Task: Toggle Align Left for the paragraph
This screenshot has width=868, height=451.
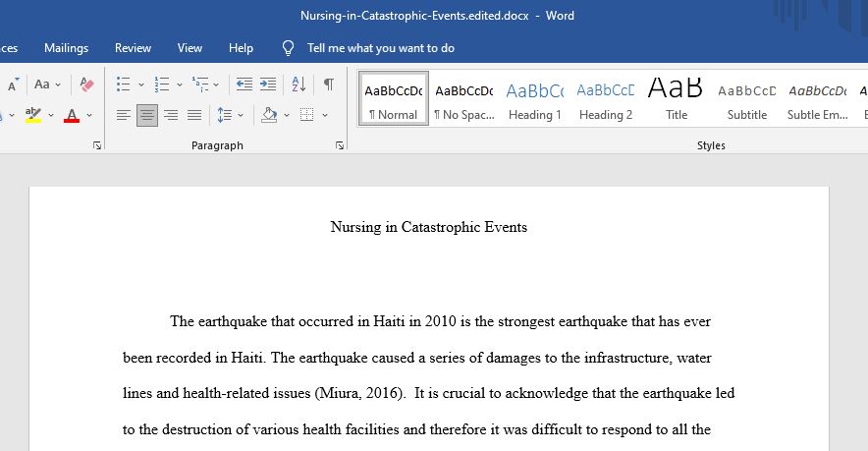Action: click(124, 115)
